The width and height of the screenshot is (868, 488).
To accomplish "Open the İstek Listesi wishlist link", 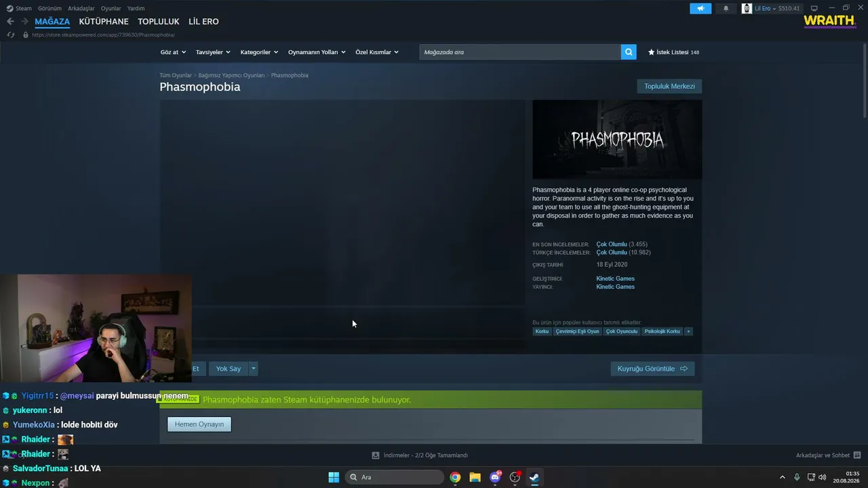I will 673,52.
